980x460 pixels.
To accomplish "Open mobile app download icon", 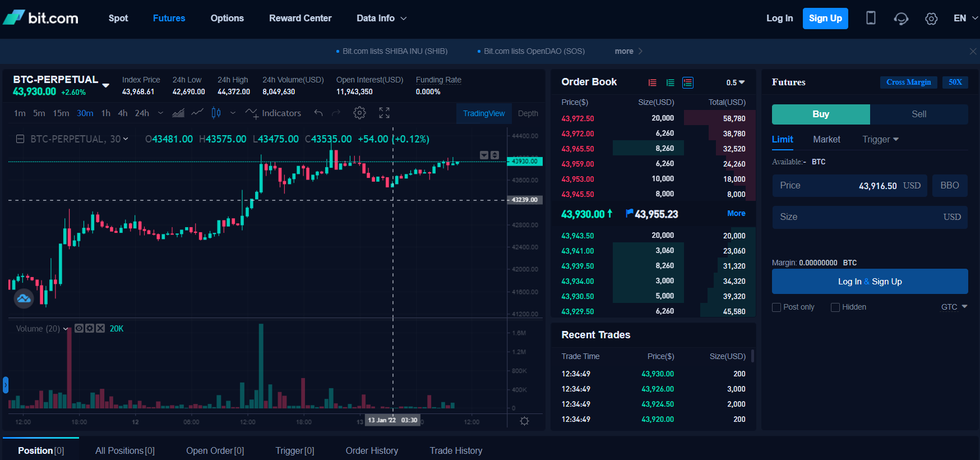I will point(871,19).
